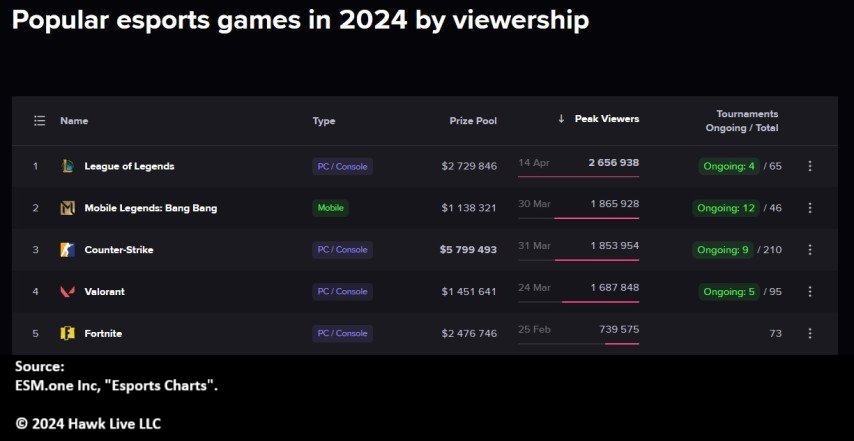Image resolution: width=854 pixels, height=441 pixels.
Task: Open the Counter-Strike name link
Action: pyautogui.click(x=119, y=250)
